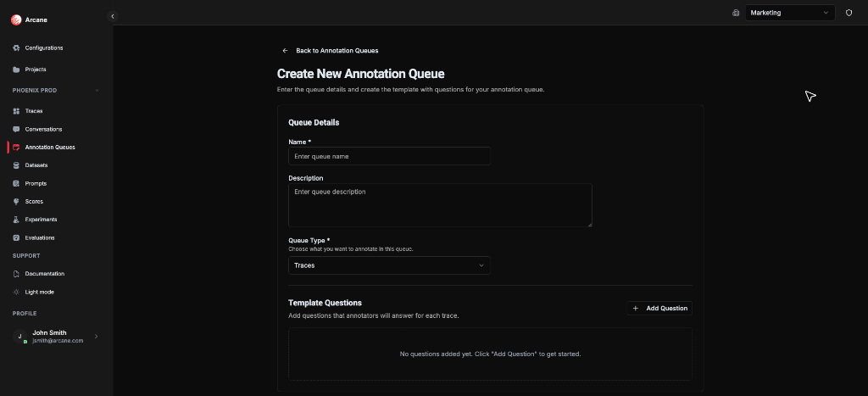This screenshot has width=868, height=396.
Task: Click the shield icon in the top bar
Action: 849,13
